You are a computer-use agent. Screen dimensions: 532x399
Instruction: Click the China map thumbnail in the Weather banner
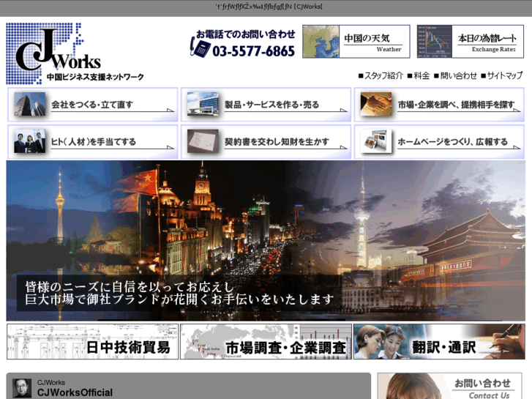tap(321, 42)
